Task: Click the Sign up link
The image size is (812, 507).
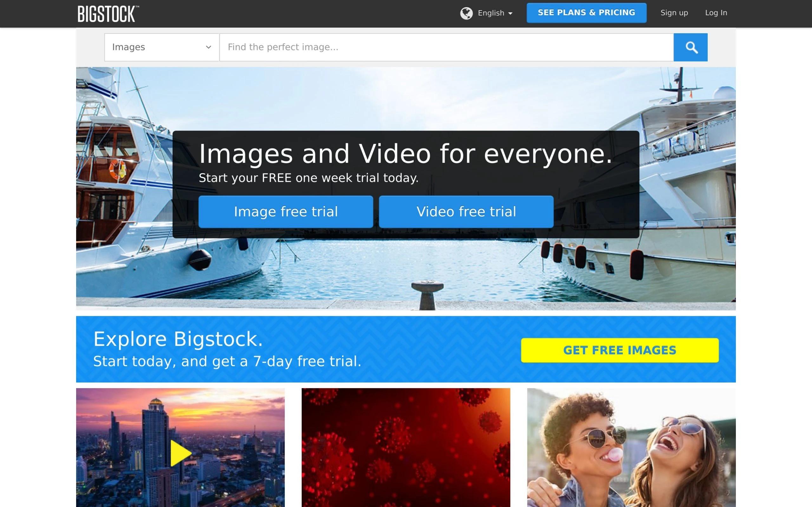Action: tap(674, 13)
